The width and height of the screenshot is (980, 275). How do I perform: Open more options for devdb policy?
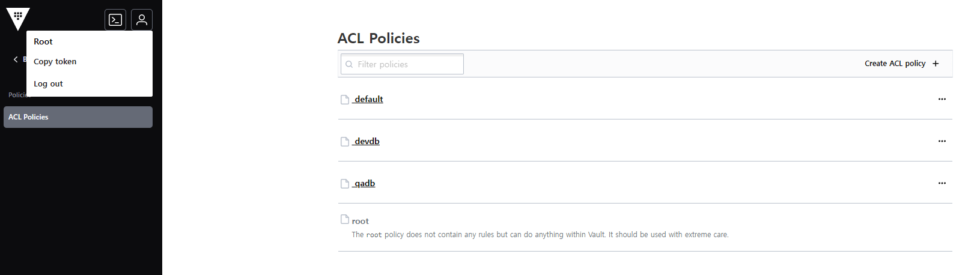(942, 141)
